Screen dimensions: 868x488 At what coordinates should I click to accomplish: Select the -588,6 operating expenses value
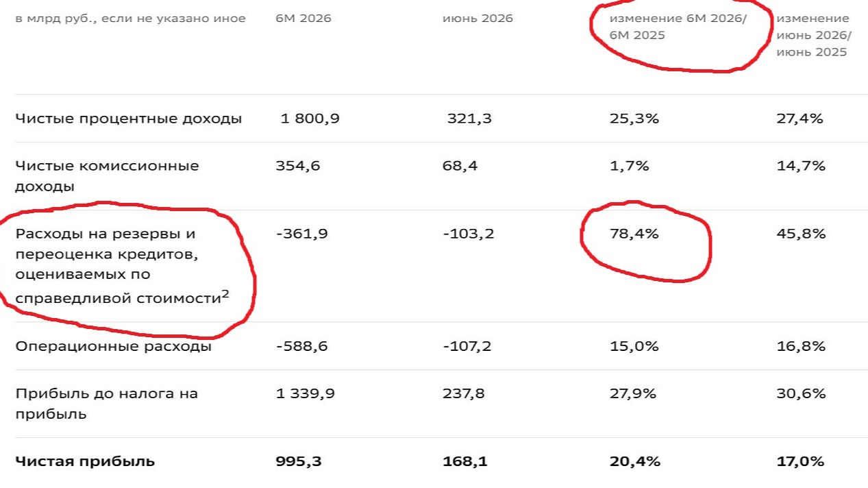point(302,346)
